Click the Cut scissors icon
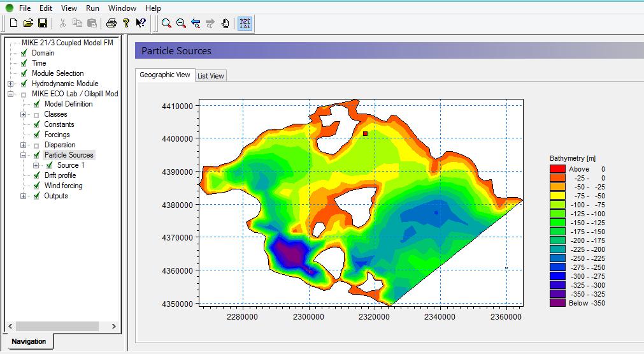 pos(62,23)
